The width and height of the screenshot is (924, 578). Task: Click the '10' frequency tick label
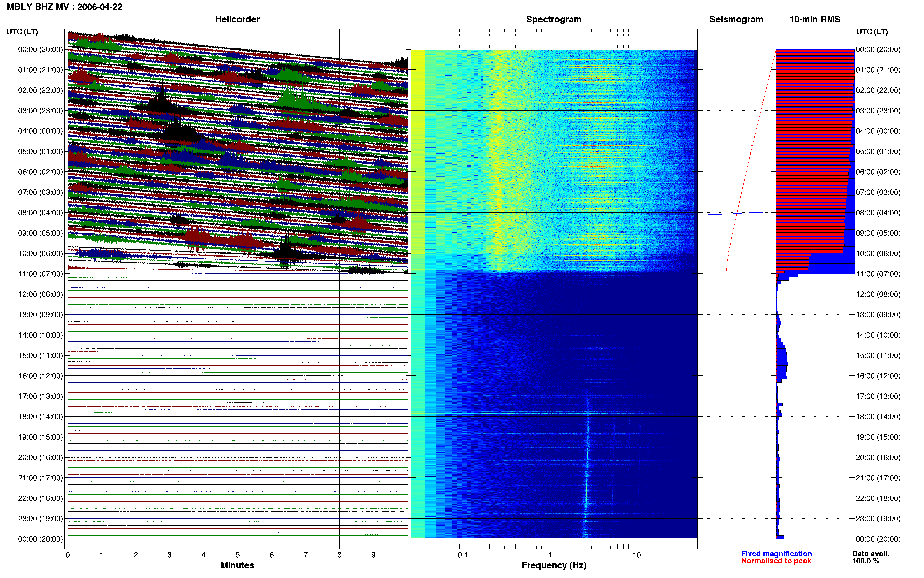[x=637, y=555]
